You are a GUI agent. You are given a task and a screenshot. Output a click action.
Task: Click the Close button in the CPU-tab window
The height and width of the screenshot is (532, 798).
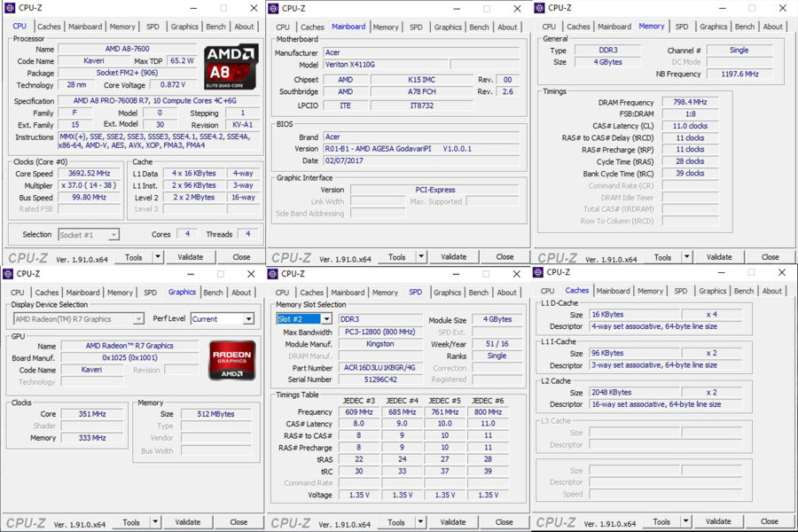[x=241, y=257]
